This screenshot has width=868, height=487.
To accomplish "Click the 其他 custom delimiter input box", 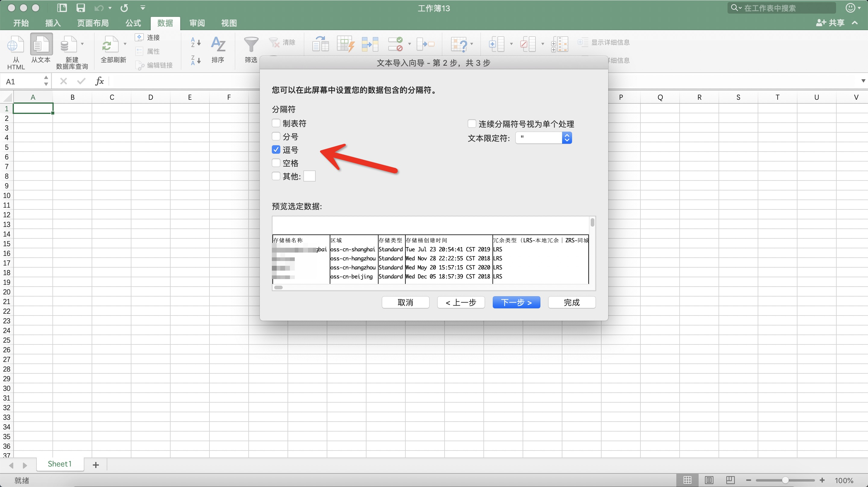I will tap(309, 176).
